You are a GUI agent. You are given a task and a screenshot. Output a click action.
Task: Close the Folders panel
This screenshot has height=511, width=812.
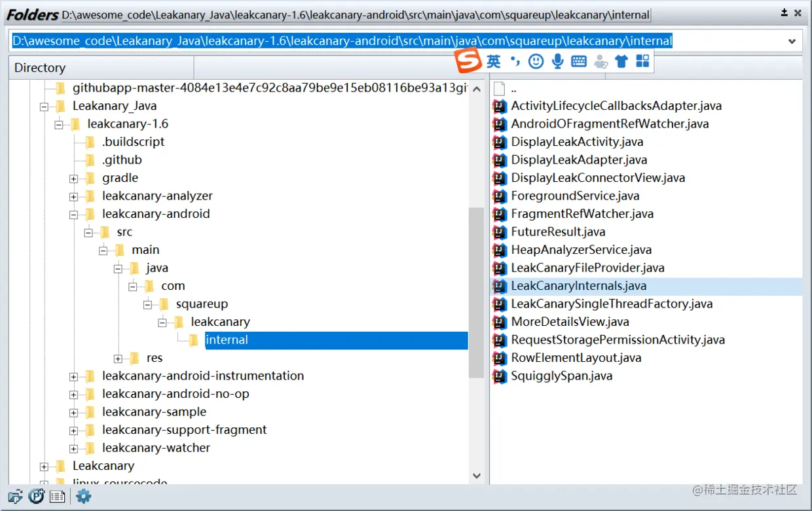pos(798,13)
